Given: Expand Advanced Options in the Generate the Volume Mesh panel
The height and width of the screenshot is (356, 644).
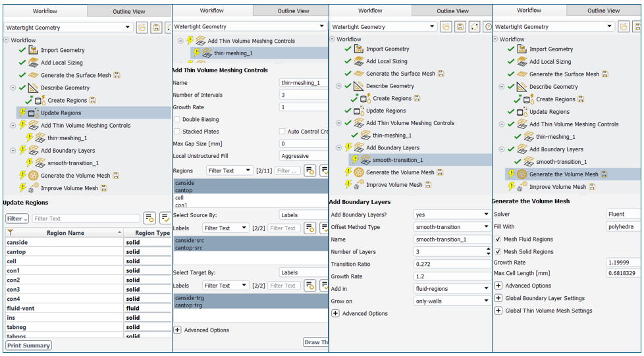Looking at the screenshot, I should 498,286.
